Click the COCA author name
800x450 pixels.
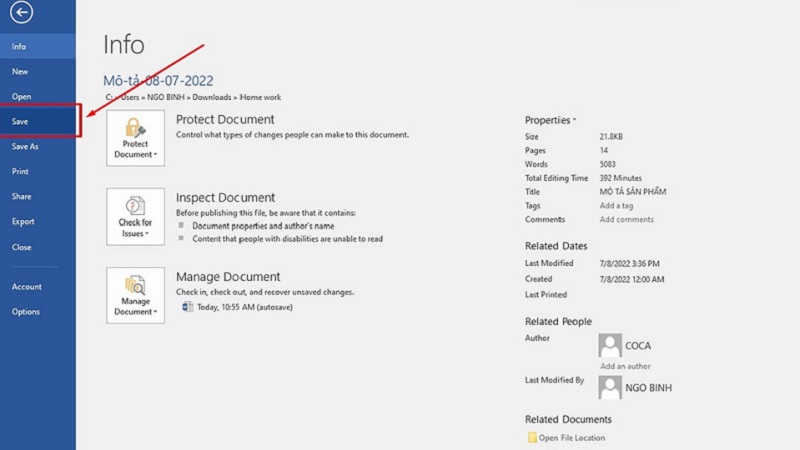click(638, 346)
